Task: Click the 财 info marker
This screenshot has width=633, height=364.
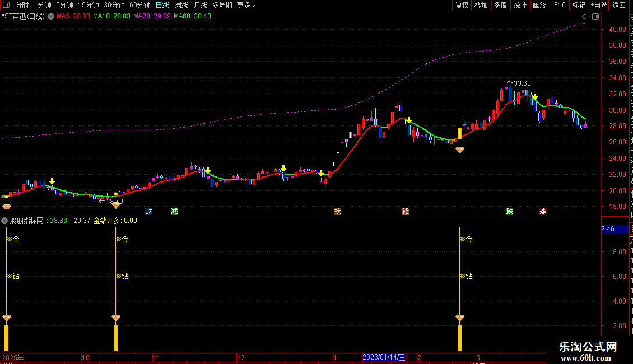Action: point(148,212)
